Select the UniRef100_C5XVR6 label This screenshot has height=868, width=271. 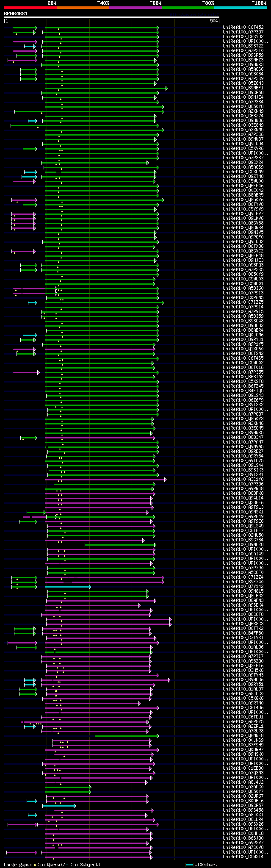coord(243,149)
